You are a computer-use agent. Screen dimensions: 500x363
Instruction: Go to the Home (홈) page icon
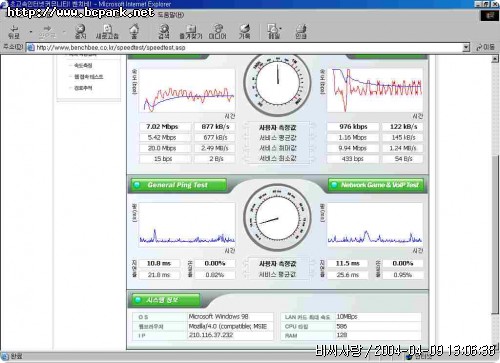click(134, 32)
